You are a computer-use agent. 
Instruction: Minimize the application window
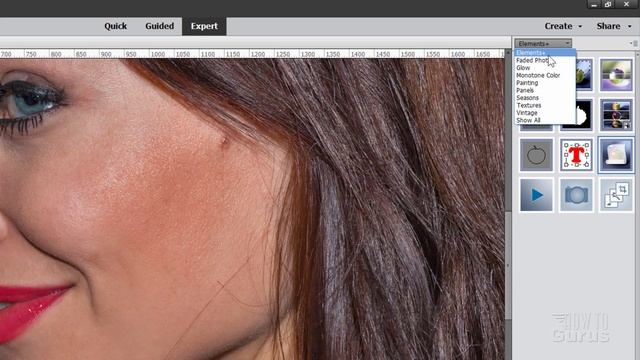tap(594, 4)
